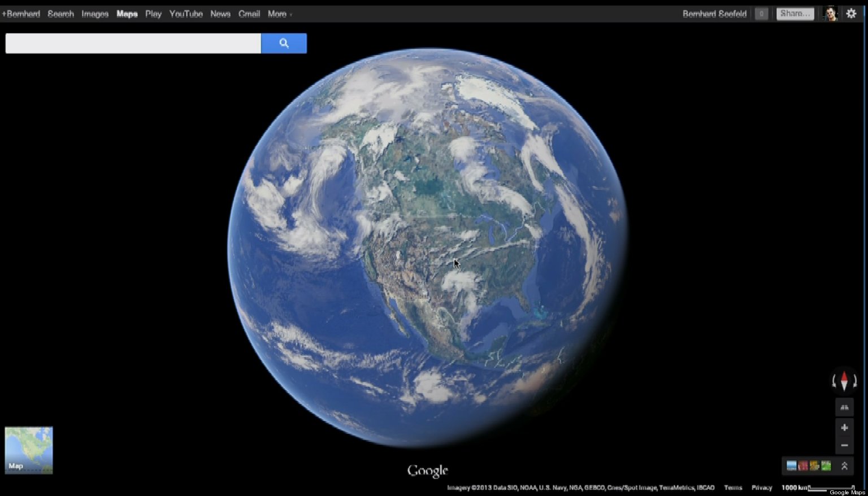Go to YouTube in top bar

[186, 14]
